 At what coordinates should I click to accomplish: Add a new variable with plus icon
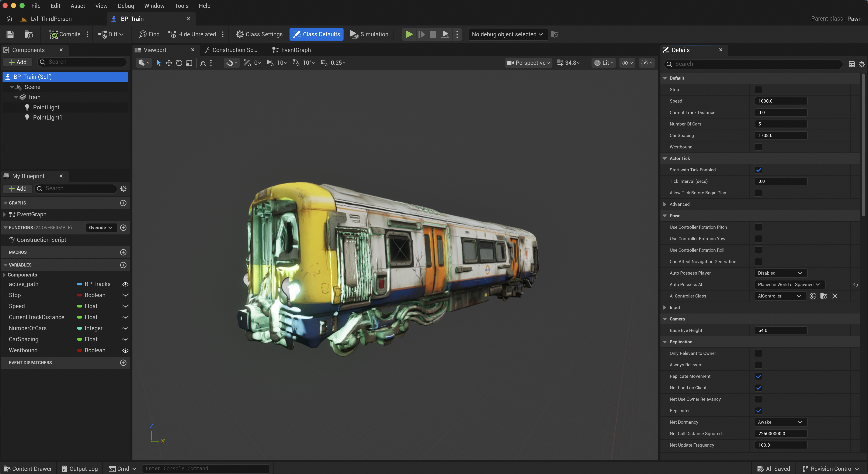123,265
